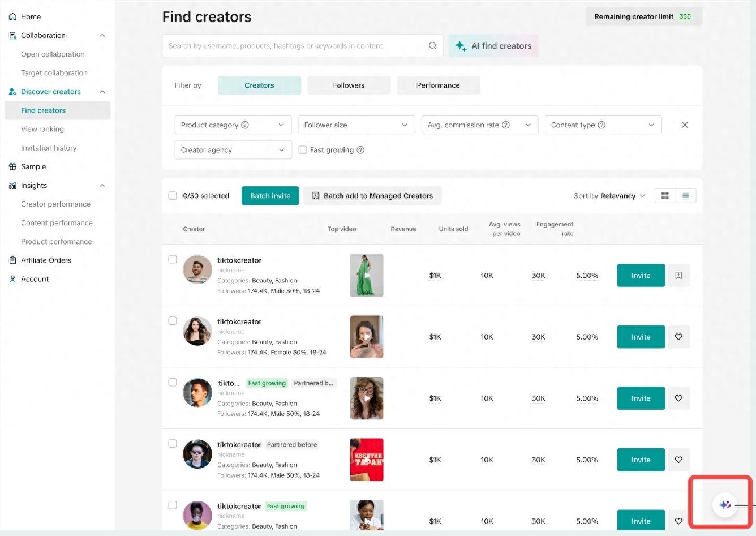The height and width of the screenshot is (536, 756).
Task: Switch to grid view layout icon
Action: point(665,196)
